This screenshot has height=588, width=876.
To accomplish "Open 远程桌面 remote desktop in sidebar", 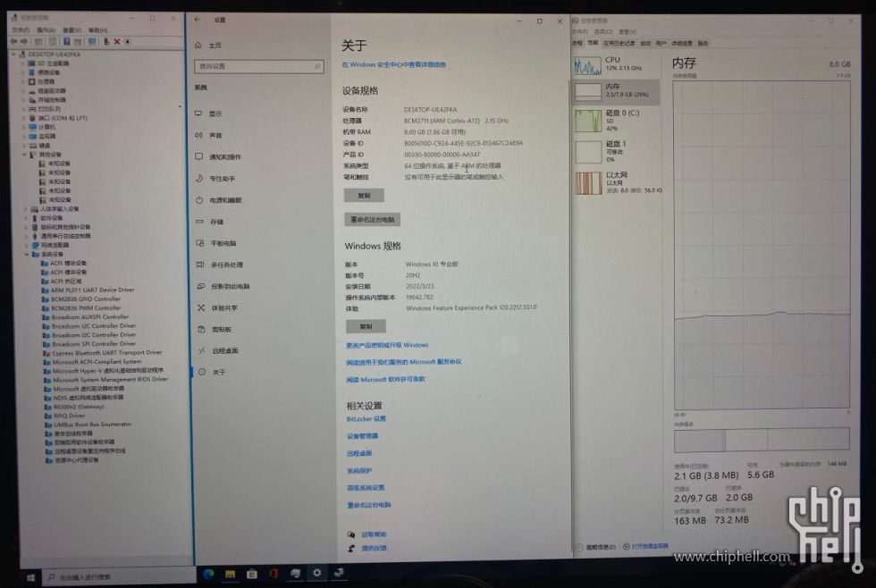I will pos(224,350).
